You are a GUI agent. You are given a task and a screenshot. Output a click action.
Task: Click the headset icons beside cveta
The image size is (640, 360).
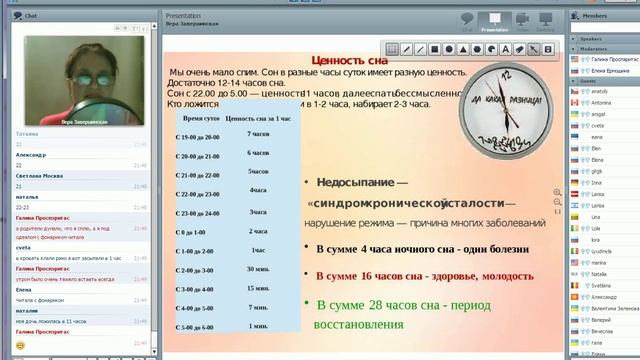585,126
